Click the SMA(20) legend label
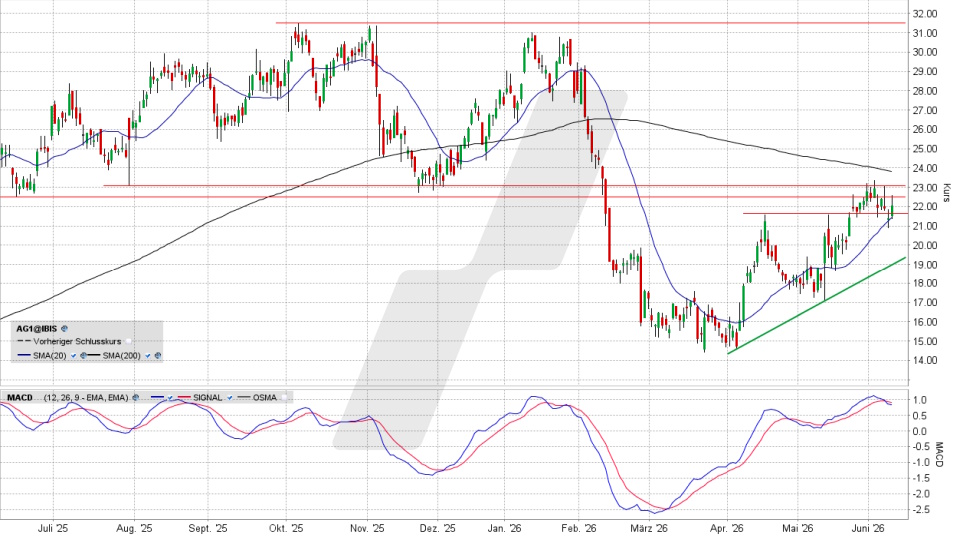The width and height of the screenshot is (960, 540). click(x=50, y=356)
